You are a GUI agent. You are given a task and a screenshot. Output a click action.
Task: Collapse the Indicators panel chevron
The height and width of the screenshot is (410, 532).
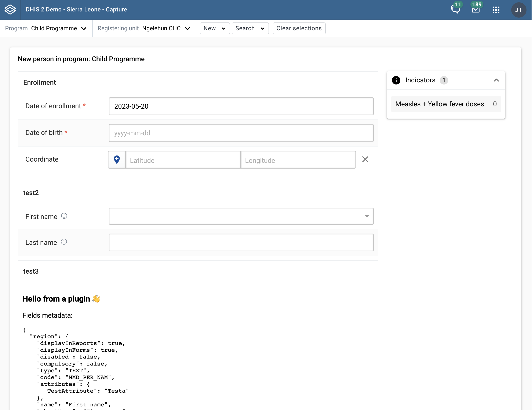point(496,80)
